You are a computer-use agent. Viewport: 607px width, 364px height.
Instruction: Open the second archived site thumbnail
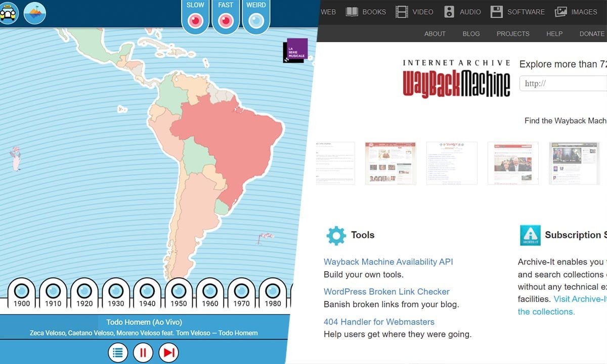click(x=391, y=163)
